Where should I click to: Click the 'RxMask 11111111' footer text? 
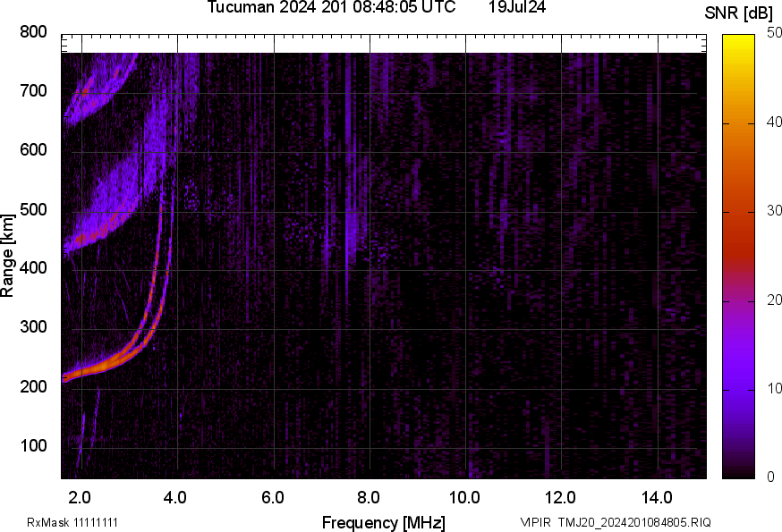click(x=72, y=522)
